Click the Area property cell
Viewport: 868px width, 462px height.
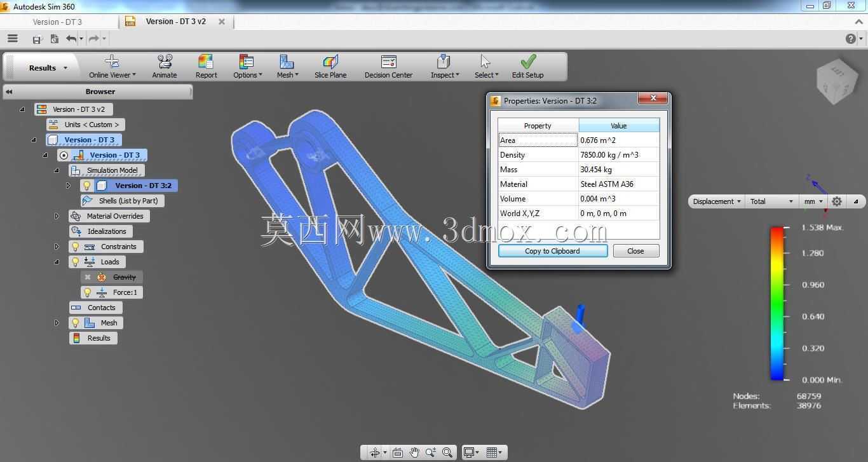538,140
